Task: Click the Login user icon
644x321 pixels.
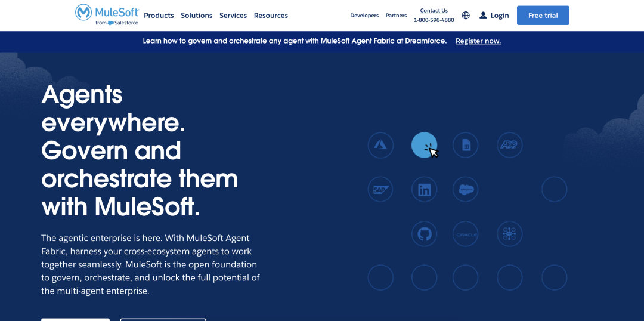Action: 483,16
